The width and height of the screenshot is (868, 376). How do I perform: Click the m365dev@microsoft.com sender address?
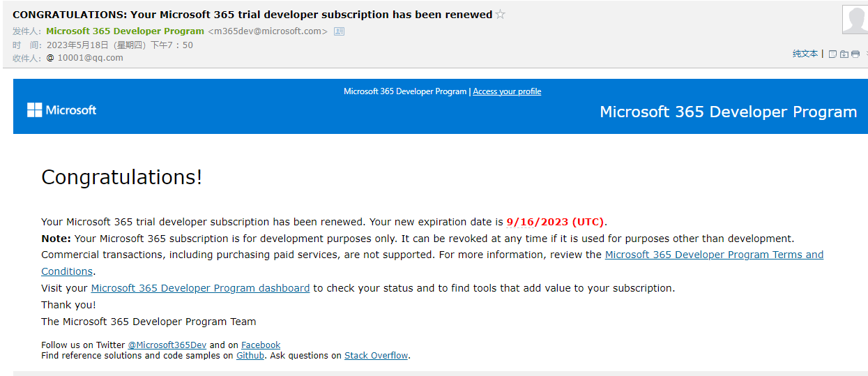pyautogui.click(x=268, y=31)
